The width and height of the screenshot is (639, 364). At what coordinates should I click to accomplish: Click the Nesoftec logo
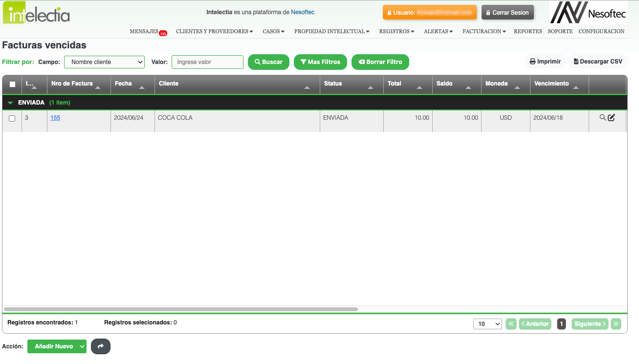coord(588,13)
